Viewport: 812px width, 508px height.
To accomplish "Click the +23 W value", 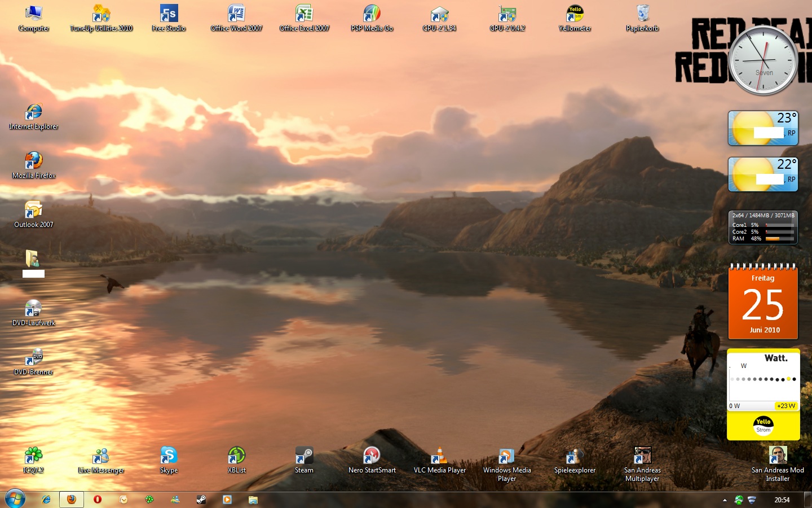I will point(786,406).
